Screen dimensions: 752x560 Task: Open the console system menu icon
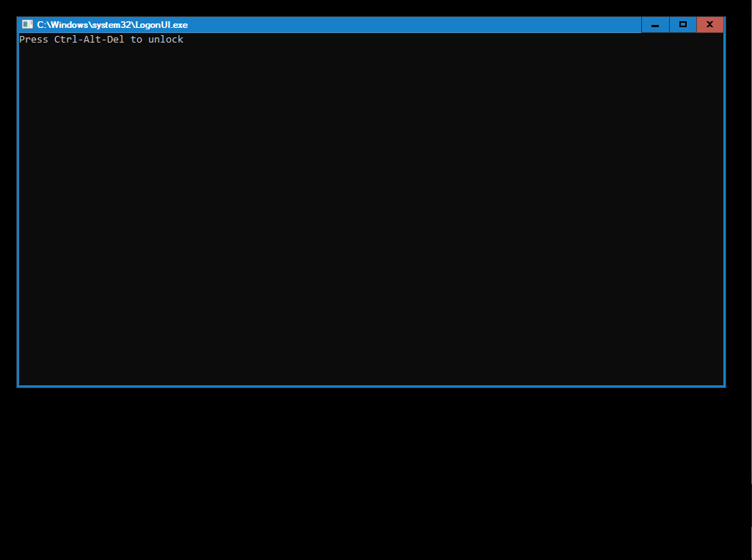coord(28,25)
